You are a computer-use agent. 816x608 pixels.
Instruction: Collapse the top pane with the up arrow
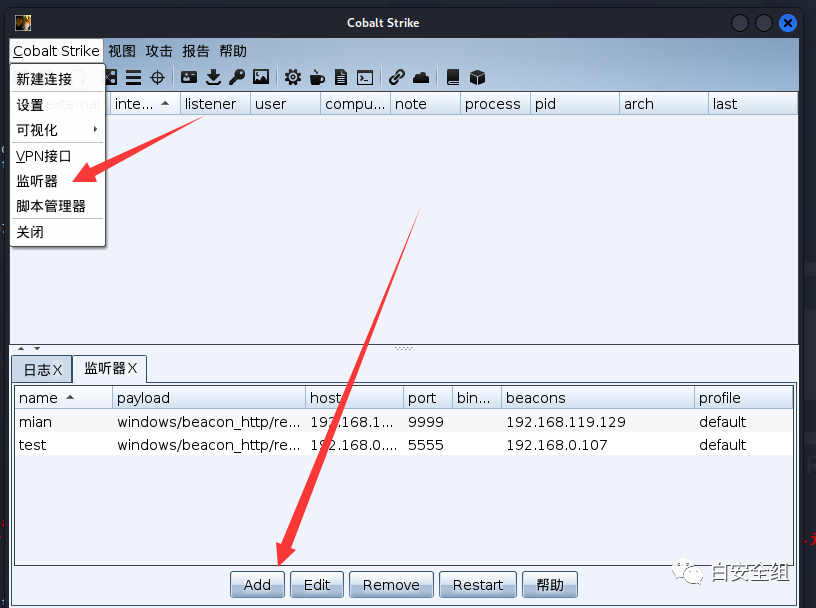coord(21,348)
